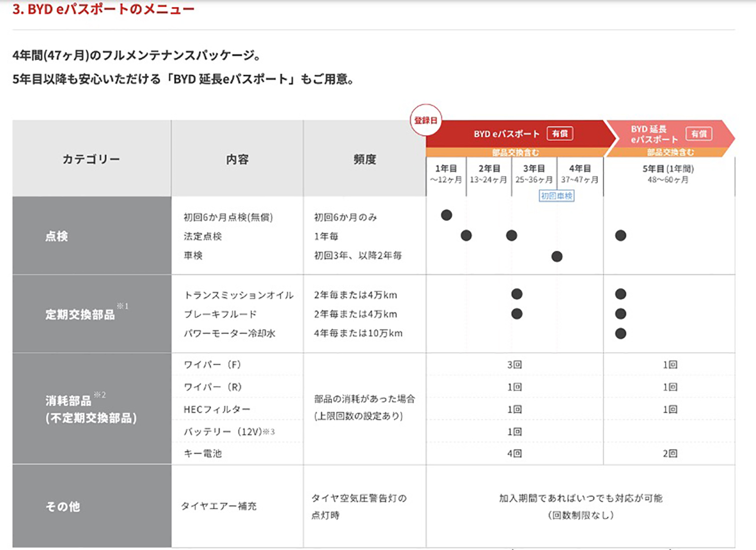Image resolution: width=756 pixels, height=550 pixels.
Task: Click the 4回 count for キー電池
Action: pos(515,454)
